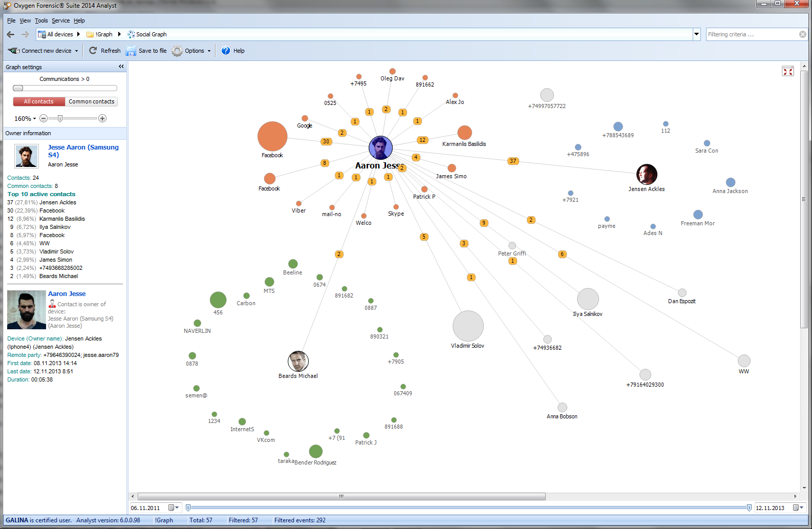The image size is (812, 529).
Task: Open Help from the toolbar
Action: click(x=233, y=51)
